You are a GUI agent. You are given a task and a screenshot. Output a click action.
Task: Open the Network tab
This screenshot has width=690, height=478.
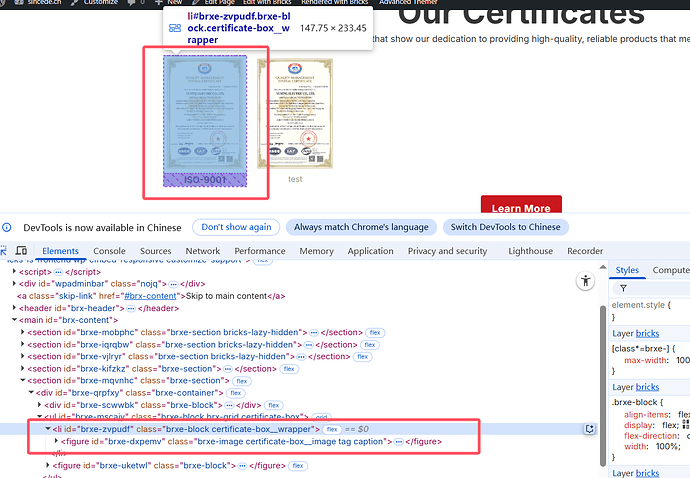tap(202, 251)
